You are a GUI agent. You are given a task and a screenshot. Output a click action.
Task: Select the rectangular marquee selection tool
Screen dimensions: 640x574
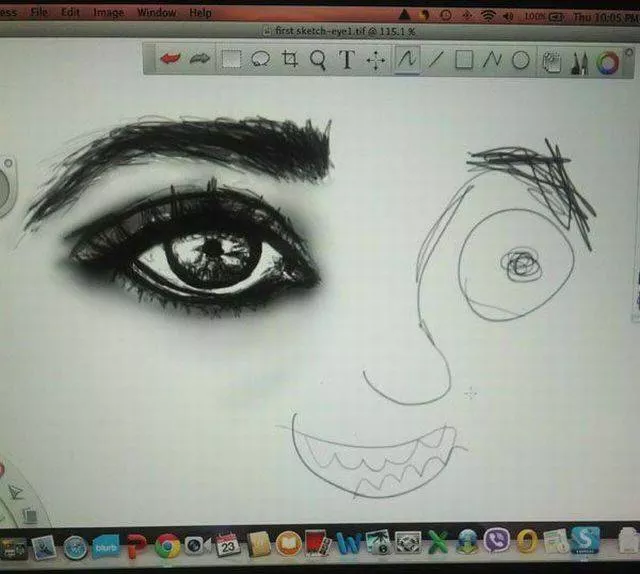pos(231,60)
